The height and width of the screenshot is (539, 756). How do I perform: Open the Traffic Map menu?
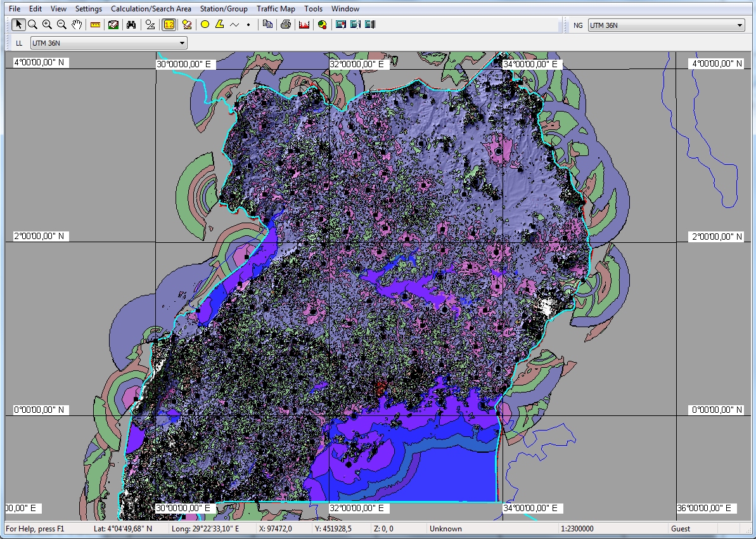click(276, 9)
